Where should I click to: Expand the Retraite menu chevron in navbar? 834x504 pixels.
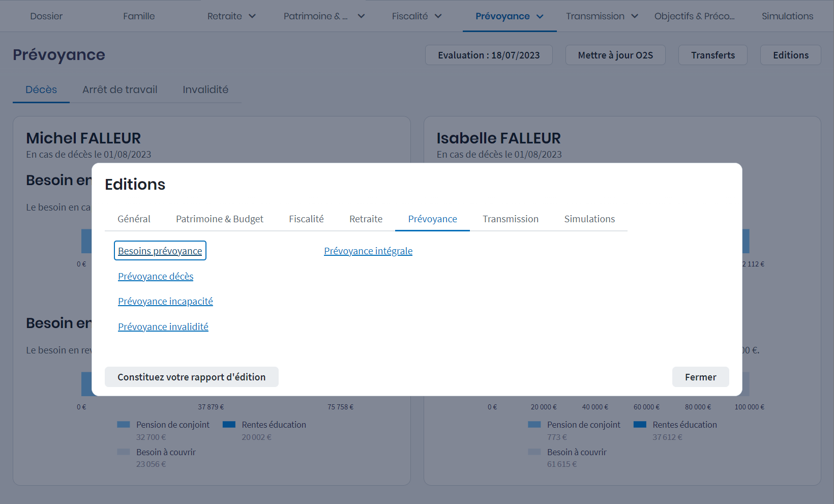[252, 16]
